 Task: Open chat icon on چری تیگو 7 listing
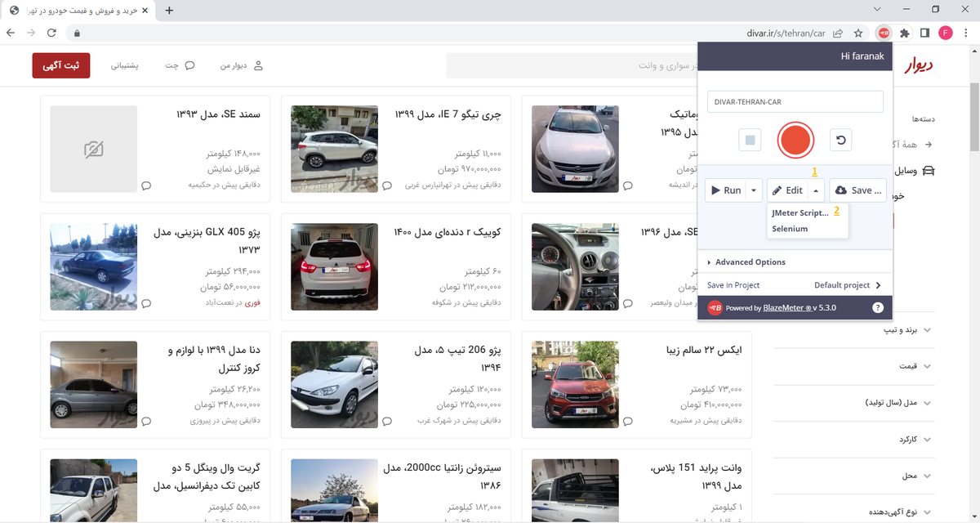tap(387, 186)
